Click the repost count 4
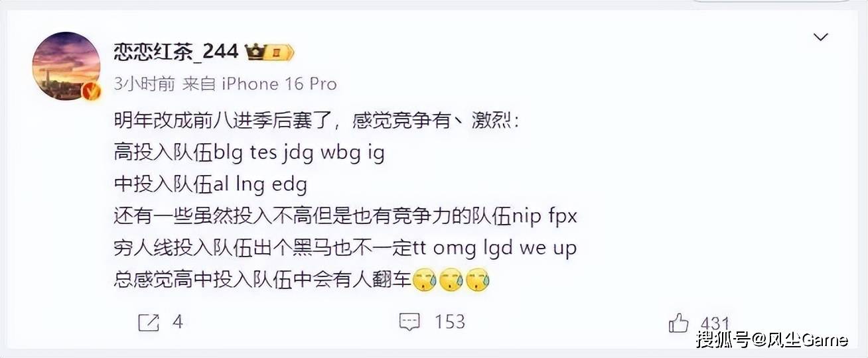 [x=177, y=322]
